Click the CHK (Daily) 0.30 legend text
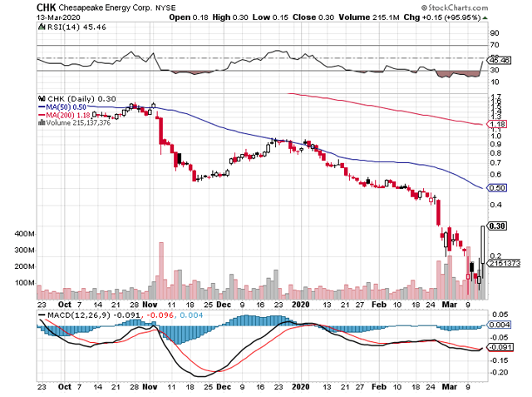This screenshot has width=532, height=397. (81, 99)
